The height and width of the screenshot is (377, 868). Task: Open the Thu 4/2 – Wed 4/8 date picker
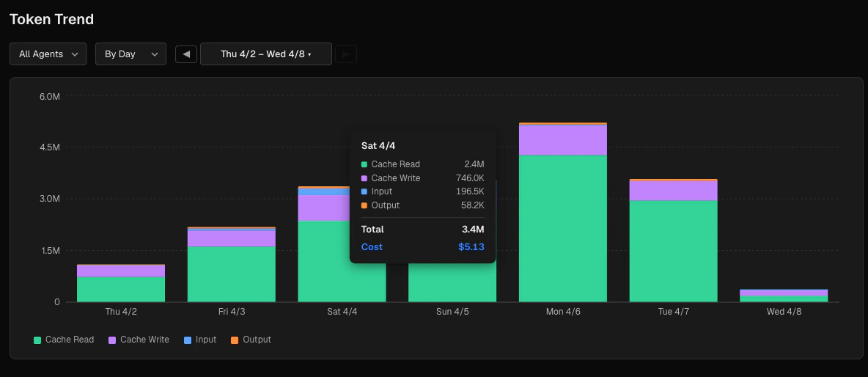tap(265, 54)
